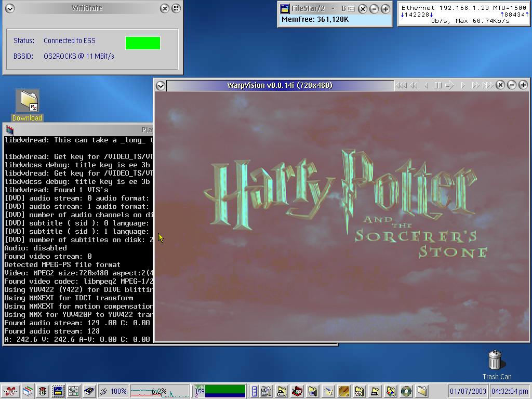Close the WifiState window
Screen dimensions: 532x399
(x=165, y=8)
